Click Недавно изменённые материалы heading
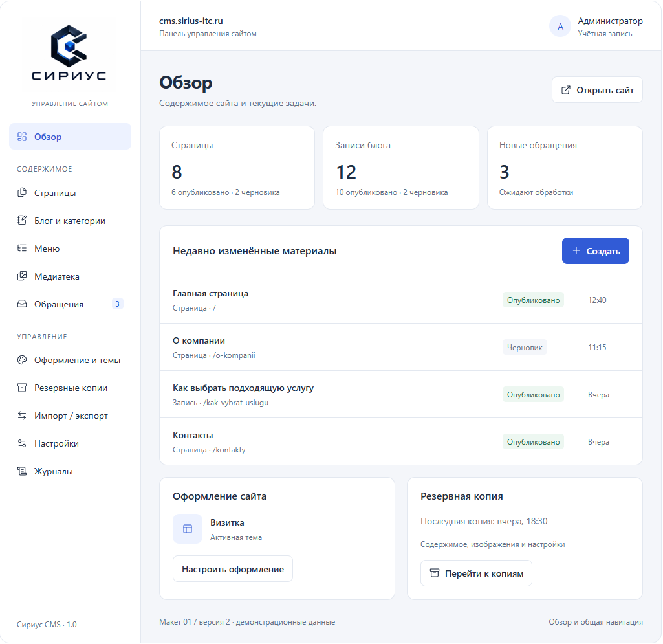This screenshot has width=663, height=644. [x=255, y=251]
